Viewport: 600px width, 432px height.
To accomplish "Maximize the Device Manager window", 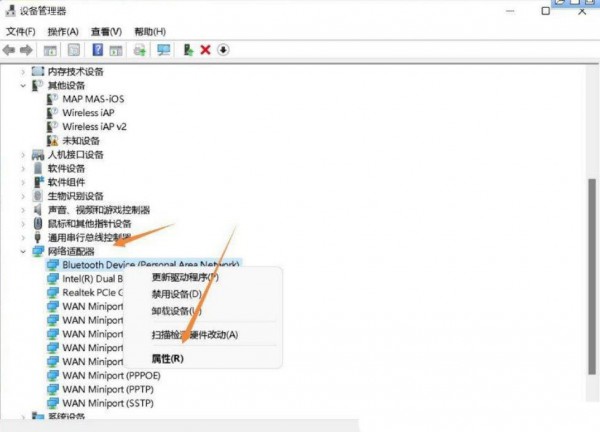I will point(546,11).
